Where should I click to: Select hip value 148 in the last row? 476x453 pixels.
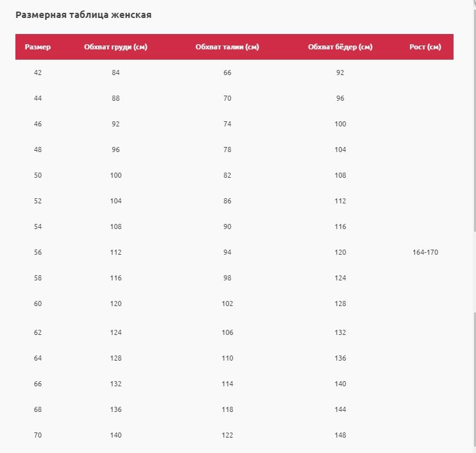[340, 435]
